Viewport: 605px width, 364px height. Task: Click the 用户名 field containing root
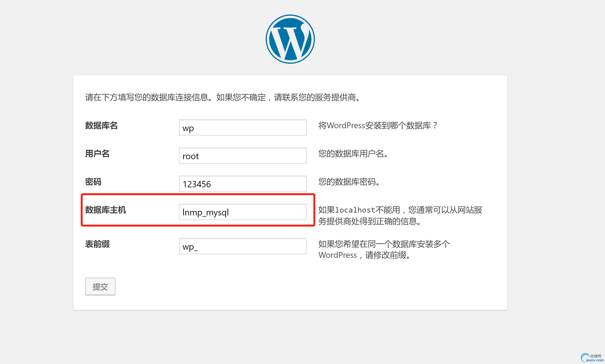click(x=243, y=155)
